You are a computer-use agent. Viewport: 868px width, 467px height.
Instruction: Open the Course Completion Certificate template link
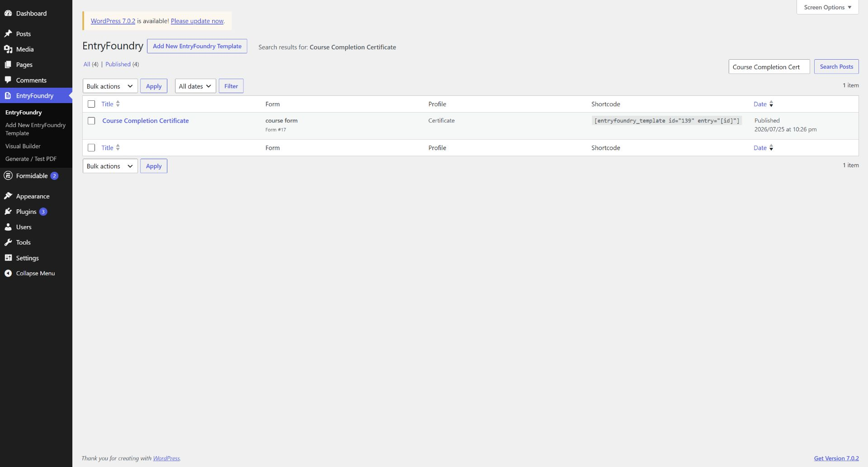pyautogui.click(x=146, y=121)
